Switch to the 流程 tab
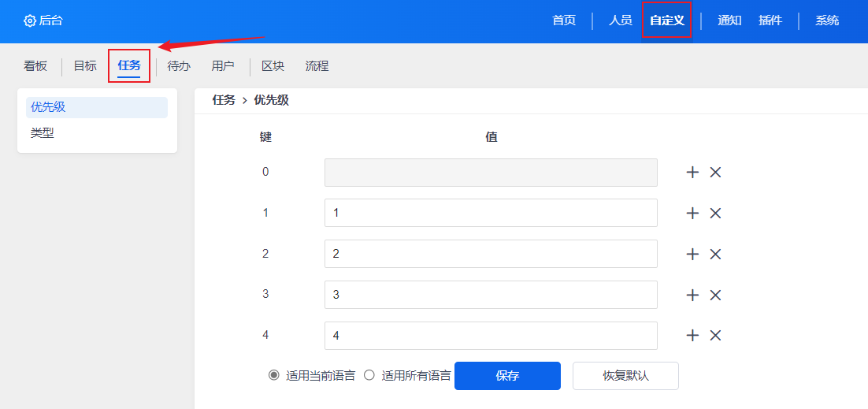The image size is (868, 409). coord(317,66)
